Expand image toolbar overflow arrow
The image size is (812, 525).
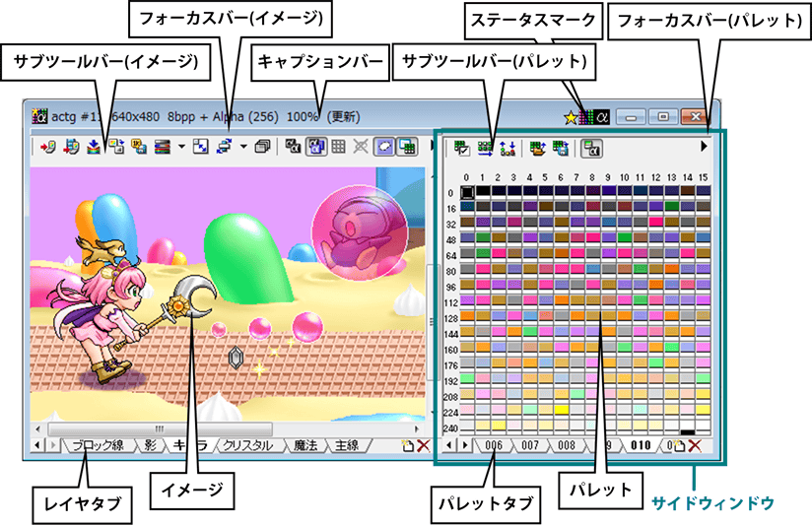pyautogui.click(x=432, y=147)
